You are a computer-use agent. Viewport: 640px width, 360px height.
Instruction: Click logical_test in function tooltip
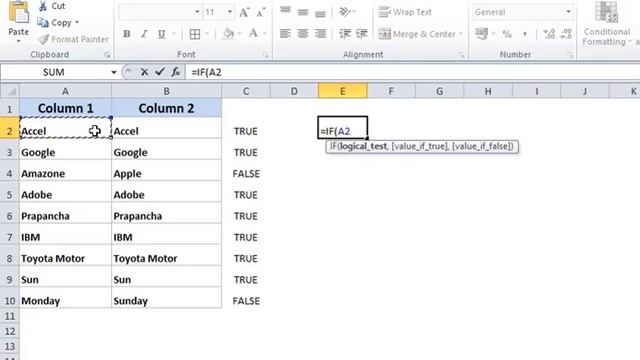[x=363, y=146]
